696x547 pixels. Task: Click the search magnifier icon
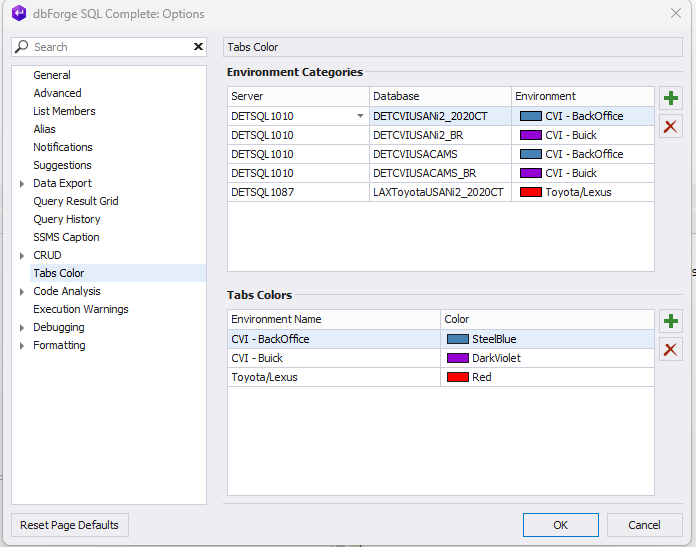click(x=21, y=47)
